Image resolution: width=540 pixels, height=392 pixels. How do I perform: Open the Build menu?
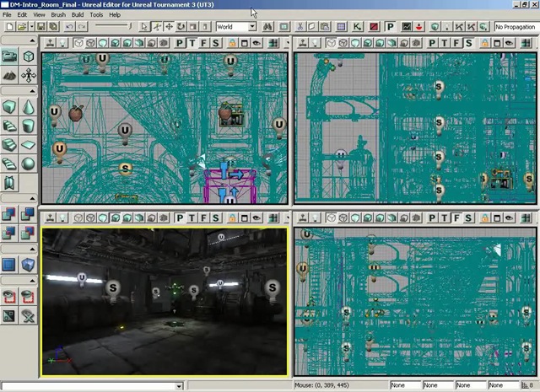coord(78,15)
